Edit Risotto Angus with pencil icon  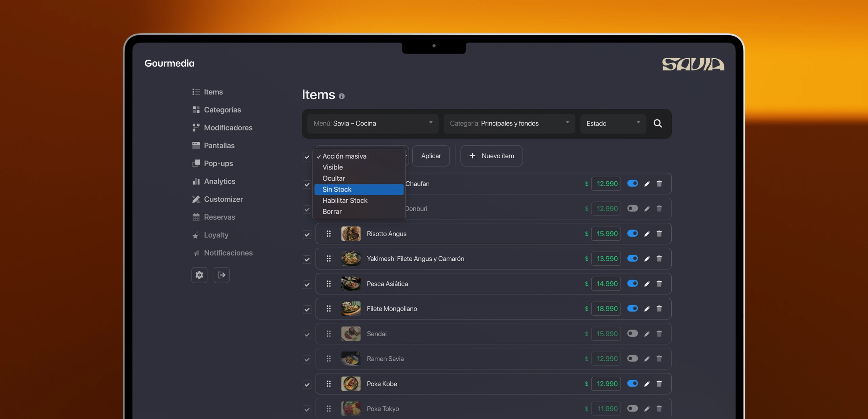tap(647, 234)
